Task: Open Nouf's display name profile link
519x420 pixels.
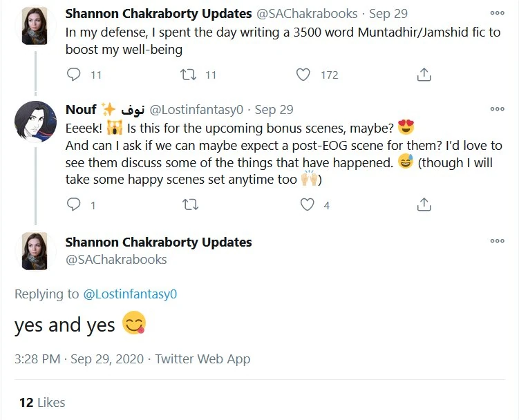Action: point(81,109)
